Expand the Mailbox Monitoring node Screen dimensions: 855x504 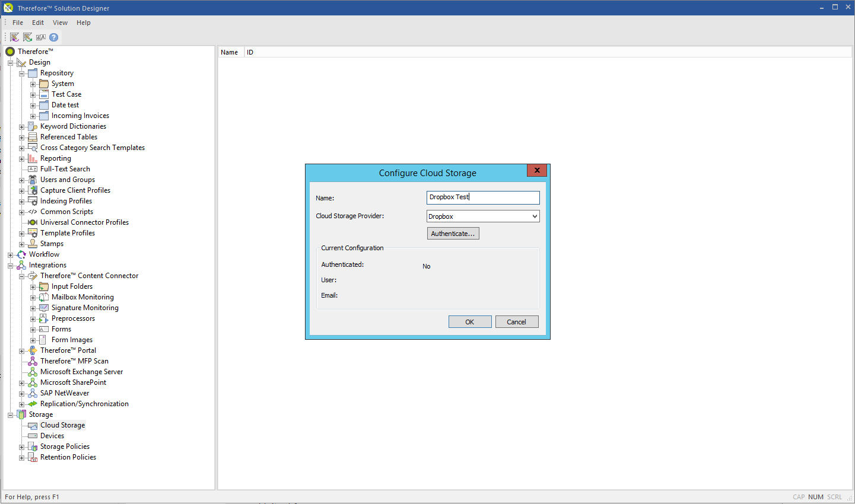33,296
